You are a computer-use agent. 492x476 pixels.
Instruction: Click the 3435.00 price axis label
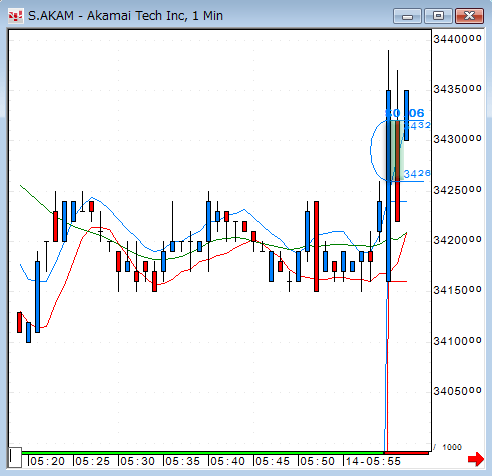coord(457,89)
